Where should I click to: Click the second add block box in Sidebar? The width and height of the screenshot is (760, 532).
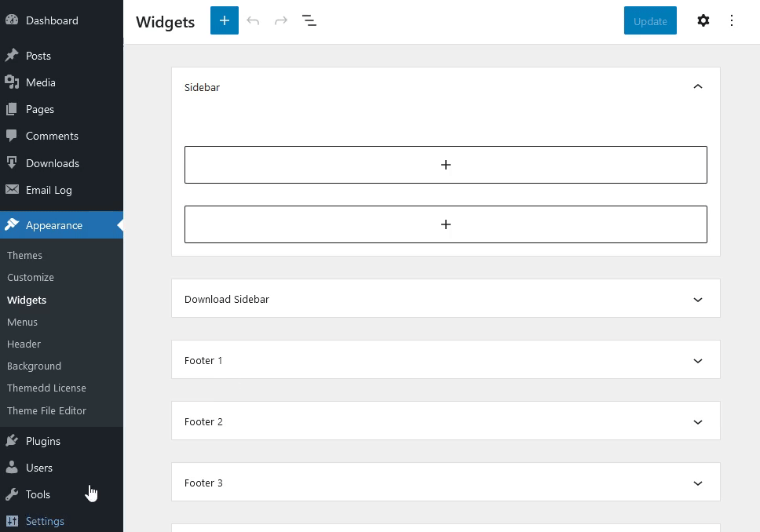click(x=445, y=224)
